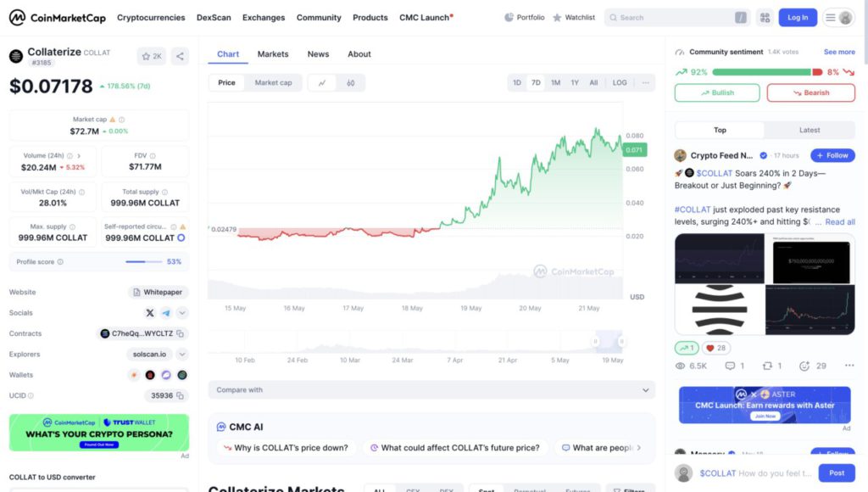Image resolution: width=868 pixels, height=492 pixels.
Task: Open the X (Twitter) social link
Action: (x=150, y=313)
